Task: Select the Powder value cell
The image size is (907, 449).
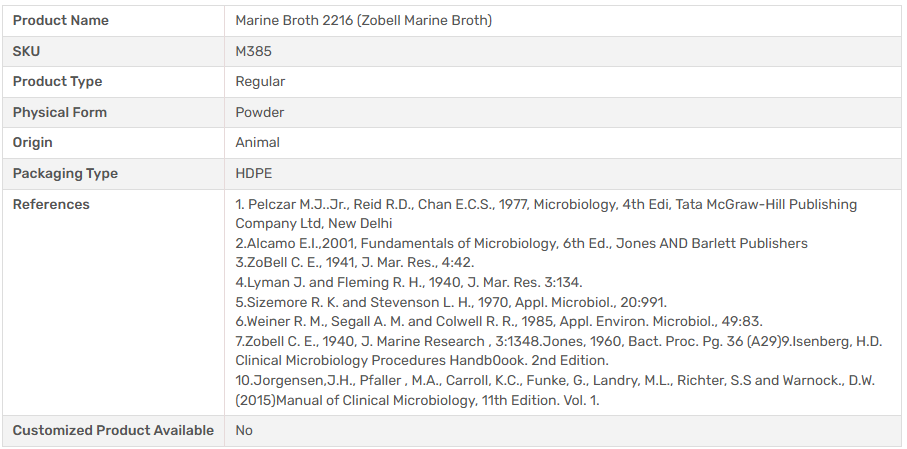Action: (259, 112)
